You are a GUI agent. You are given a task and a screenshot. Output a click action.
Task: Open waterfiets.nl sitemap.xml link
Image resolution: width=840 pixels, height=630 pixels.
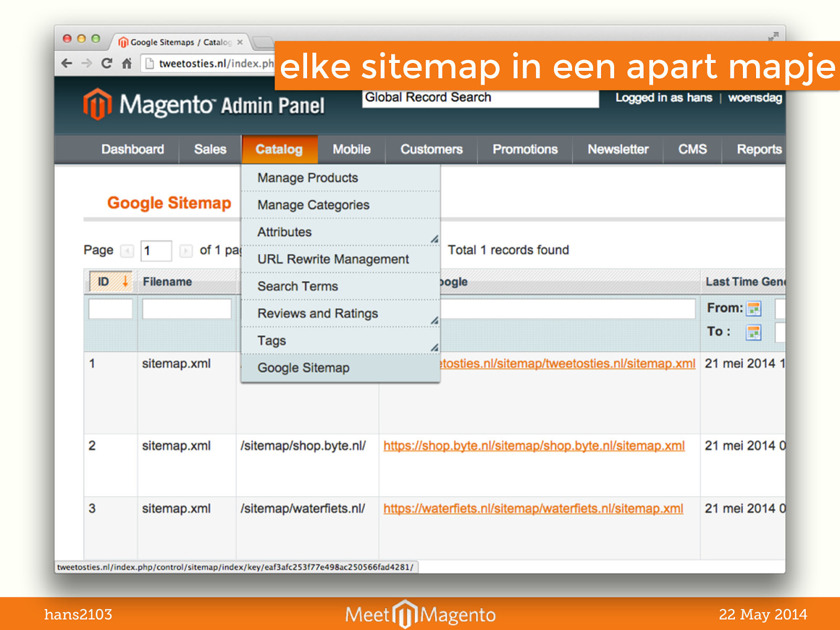pos(533,509)
